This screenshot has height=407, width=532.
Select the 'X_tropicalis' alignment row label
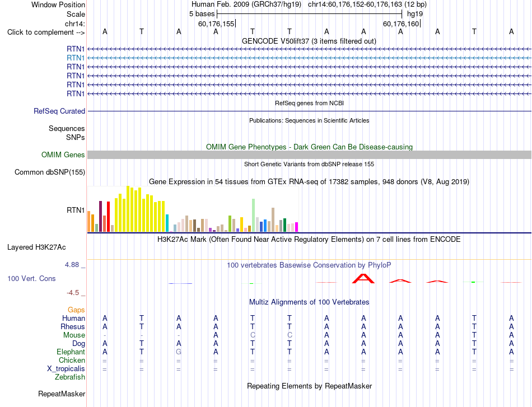point(66,369)
